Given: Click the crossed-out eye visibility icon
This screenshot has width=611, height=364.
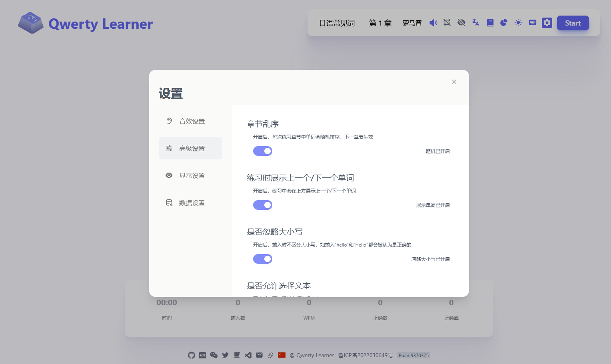Looking at the screenshot, I should [461, 23].
